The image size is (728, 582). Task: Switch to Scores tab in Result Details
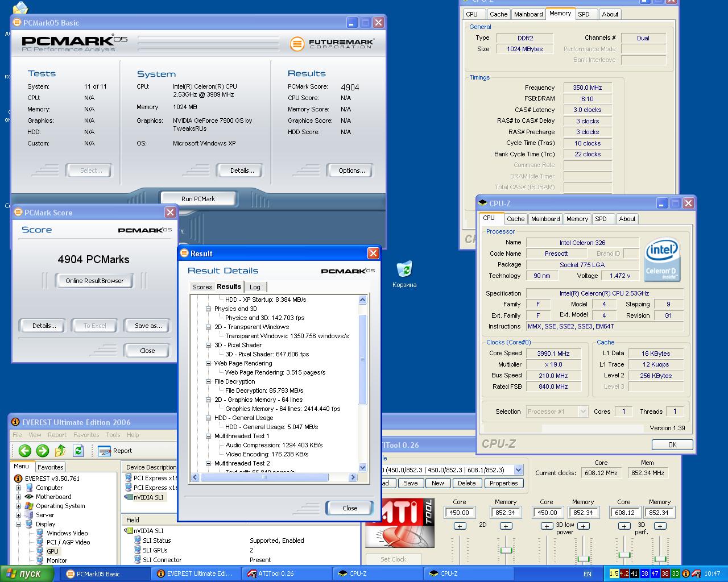(202, 287)
